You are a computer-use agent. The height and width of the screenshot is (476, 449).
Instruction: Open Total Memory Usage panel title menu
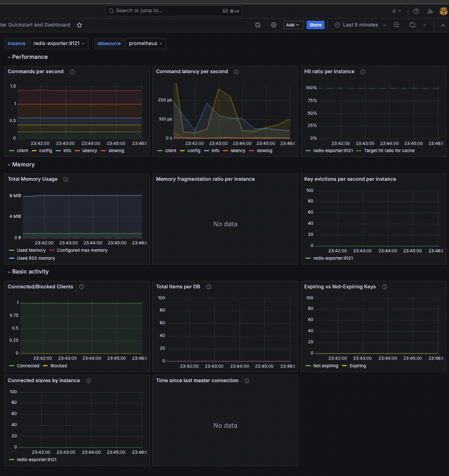point(32,179)
